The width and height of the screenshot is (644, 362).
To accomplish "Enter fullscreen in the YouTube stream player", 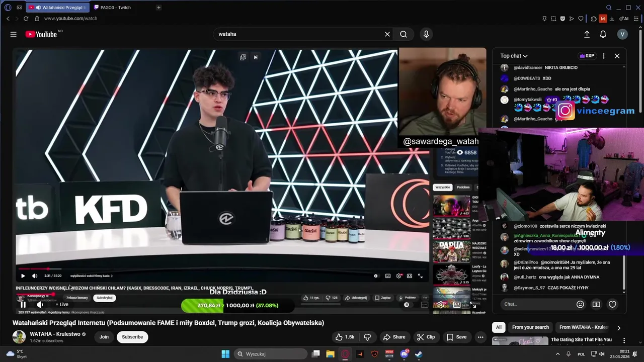I will coord(473,305).
